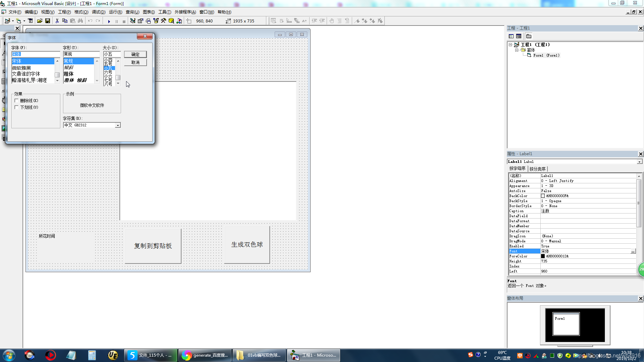Click the Cut scissors toolbar icon
This screenshot has height=362, width=644.
[x=57, y=21]
